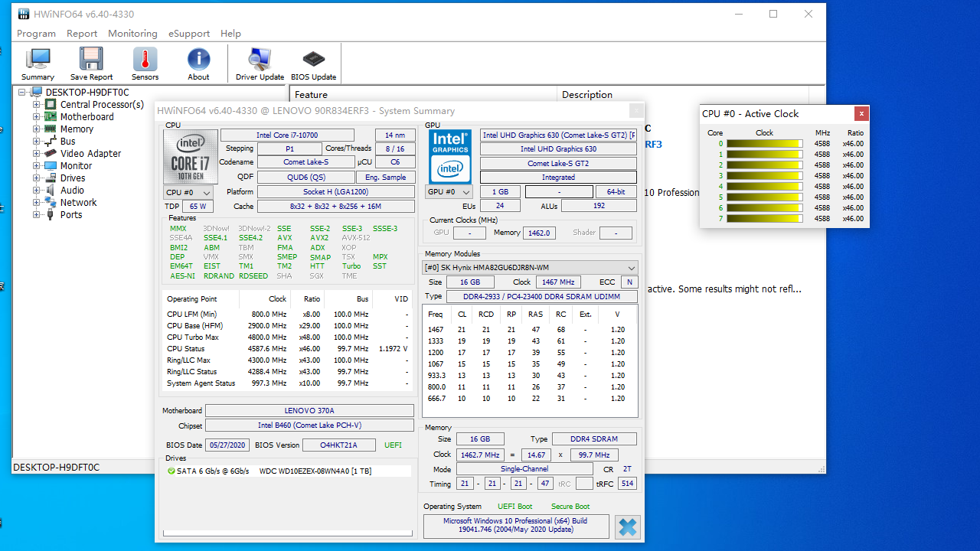
Task: Open the SK Hynix memory module dropdown
Action: (x=530, y=268)
